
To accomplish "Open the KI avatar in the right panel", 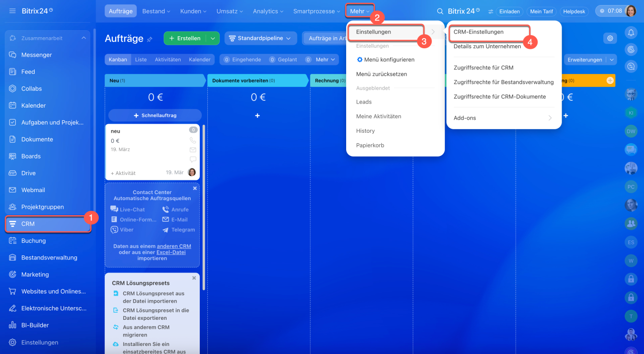I will coord(631,113).
